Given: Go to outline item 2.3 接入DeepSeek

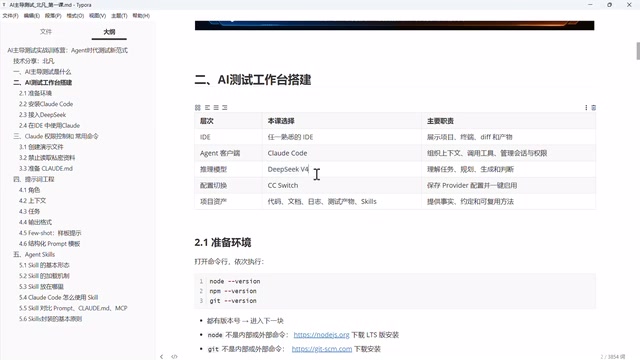Looking at the screenshot, I should pos(42,115).
